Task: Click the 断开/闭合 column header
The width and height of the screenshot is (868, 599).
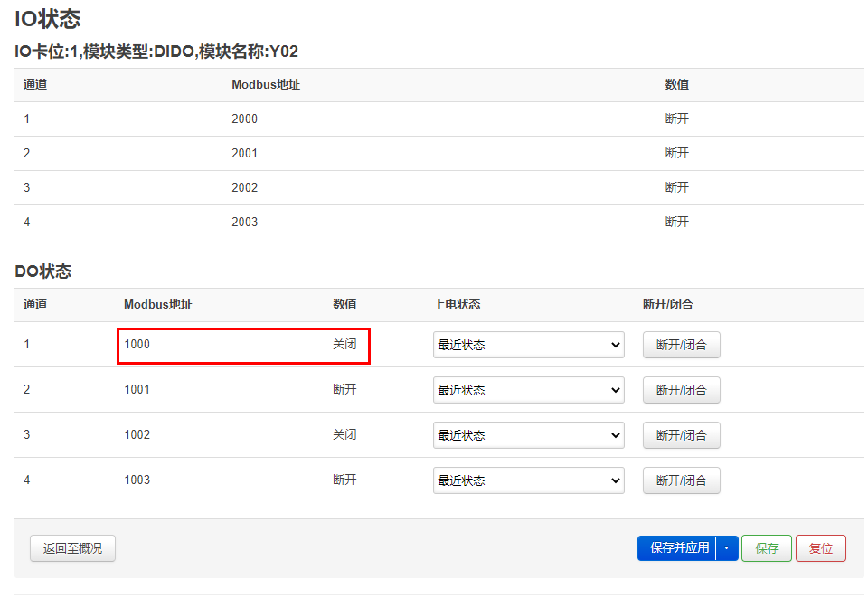Action: [x=668, y=304]
